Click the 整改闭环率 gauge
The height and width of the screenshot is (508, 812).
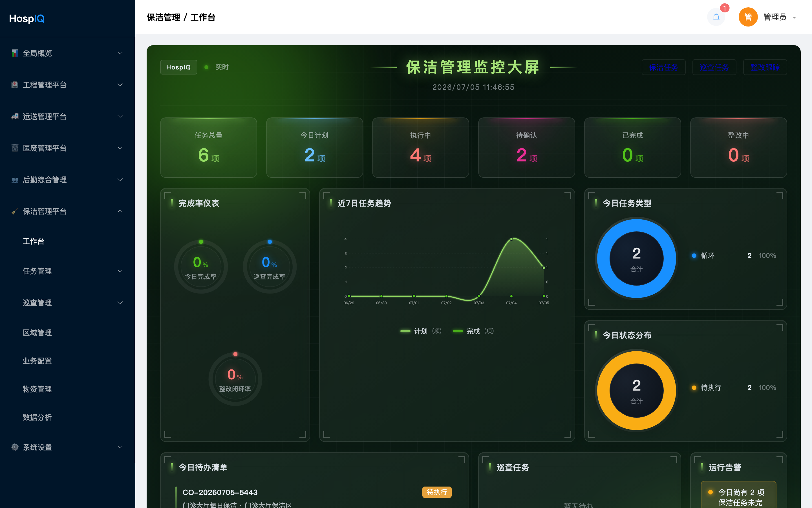pos(235,379)
